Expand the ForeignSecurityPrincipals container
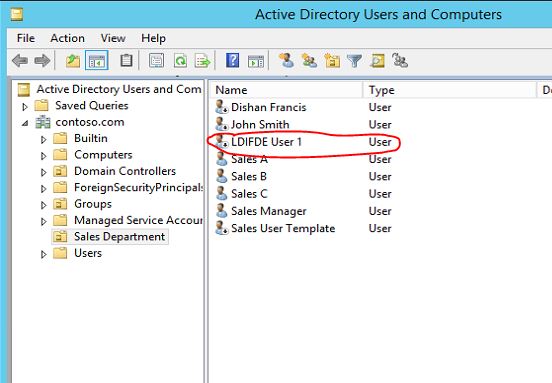This screenshot has width=552, height=383. 43,188
